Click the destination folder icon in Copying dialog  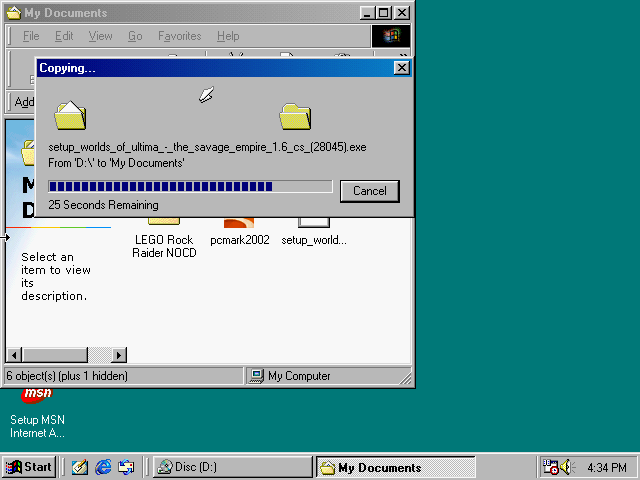[x=295, y=117]
